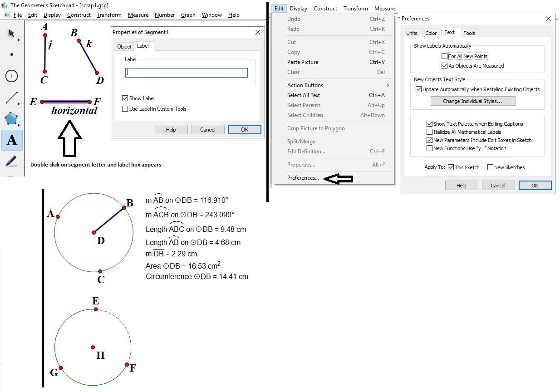560x392 pixels.
Task: Uncheck the Show Label checkbox
Action: click(x=124, y=98)
